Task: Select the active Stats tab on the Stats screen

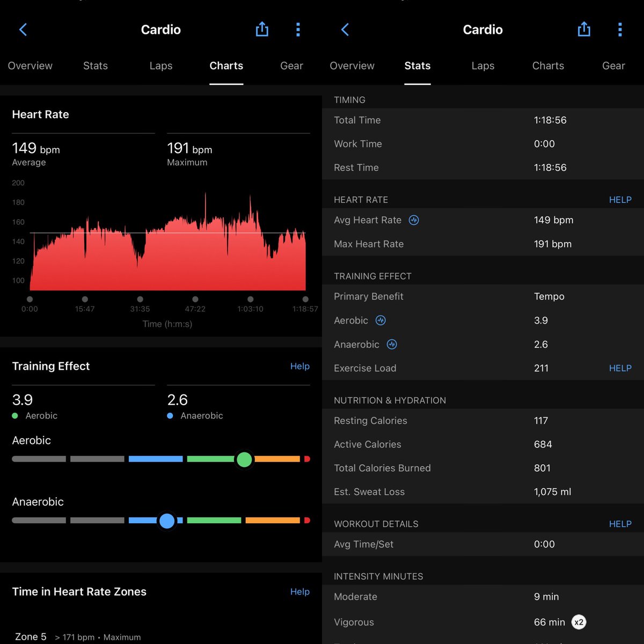Action: click(418, 65)
